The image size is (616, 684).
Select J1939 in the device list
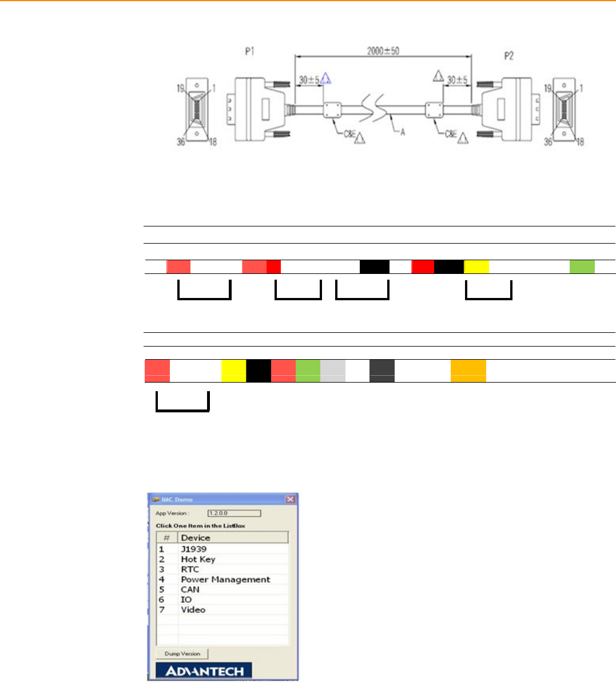pos(222,549)
